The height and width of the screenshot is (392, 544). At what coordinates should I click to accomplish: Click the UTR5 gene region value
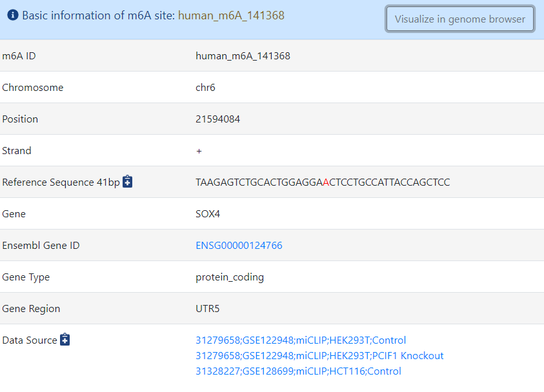[208, 309]
